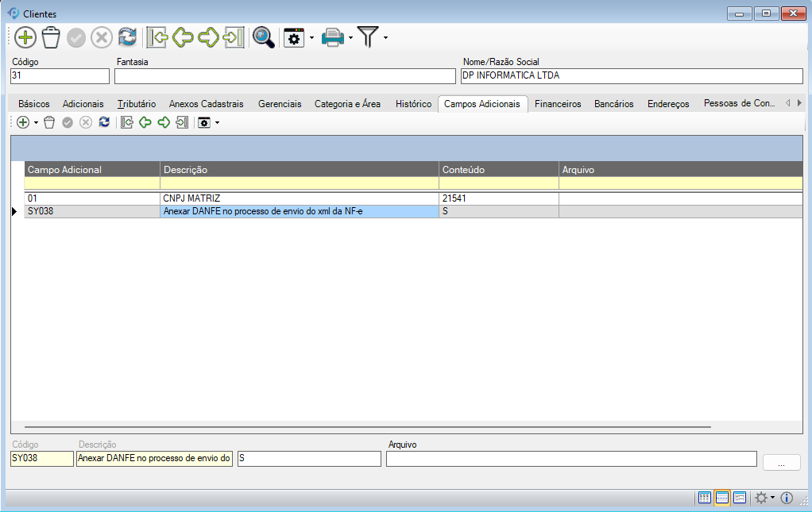Open the Financeiros tab
Viewport: 812px width, 512px height.
[x=557, y=104]
